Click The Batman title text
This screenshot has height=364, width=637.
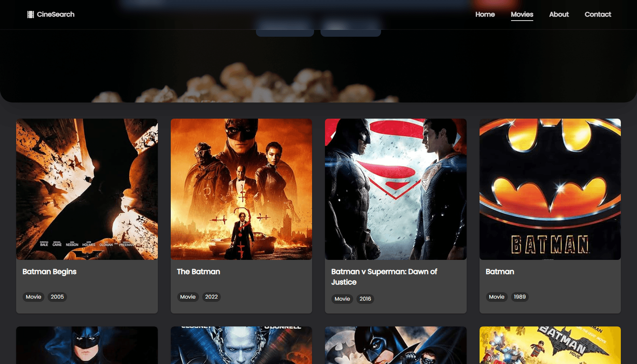click(198, 272)
